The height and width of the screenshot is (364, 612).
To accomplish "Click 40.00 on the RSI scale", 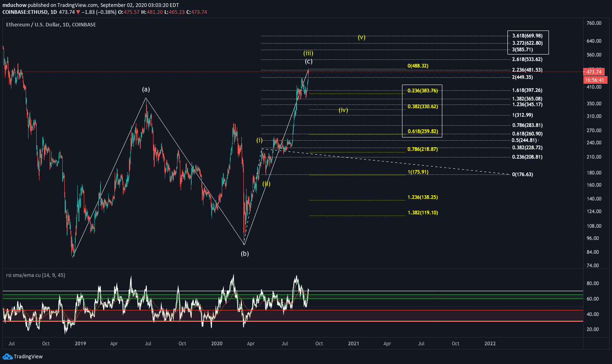I will point(593,314).
